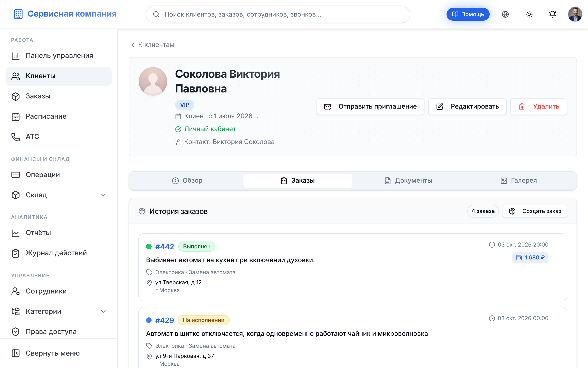Viewport: 588px width, 368px height.
Task: Click the История заказов box icon
Action: (x=142, y=211)
